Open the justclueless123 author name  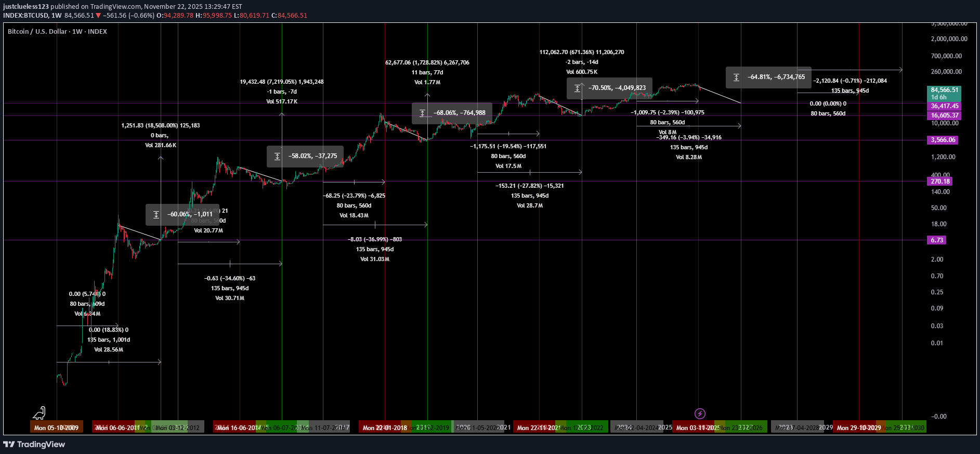pyautogui.click(x=26, y=7)
